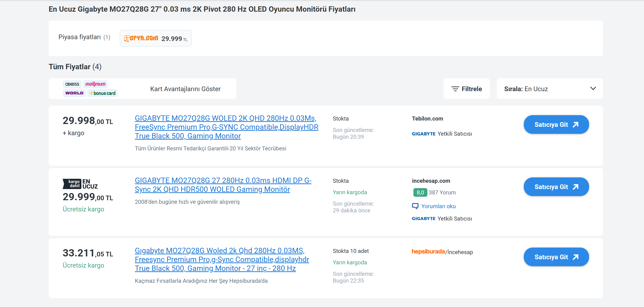Click the World card logo

(x=74, y=93)
